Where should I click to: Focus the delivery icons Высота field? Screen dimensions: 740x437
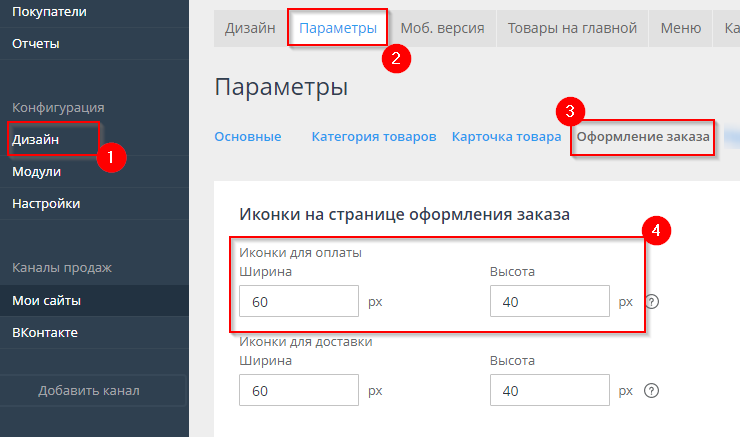pyautogui.click(x=549, y=389)
